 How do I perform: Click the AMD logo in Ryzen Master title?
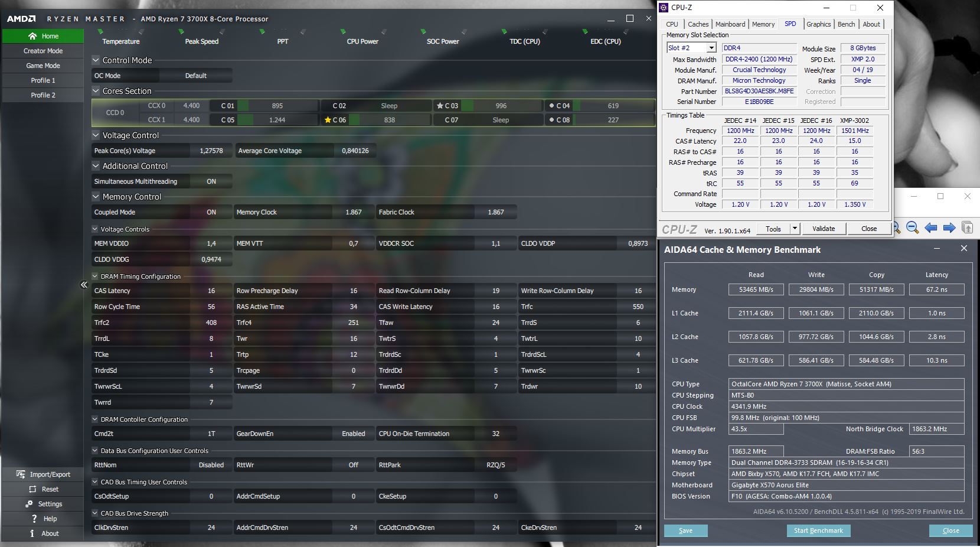pyautogui.click(x=21, y=19)
